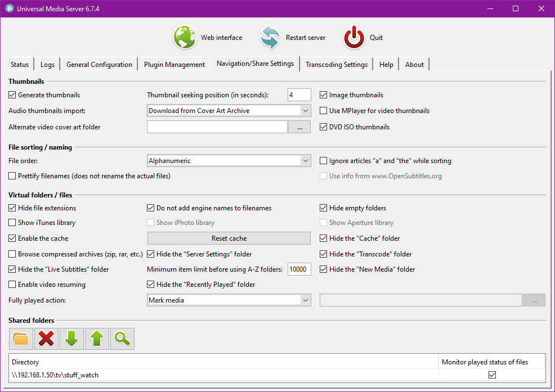555x392 pixels.
Task: Toggle DVD ISO thumbnails checkbox
Action: pyautogui.click(x=323, y=127)
